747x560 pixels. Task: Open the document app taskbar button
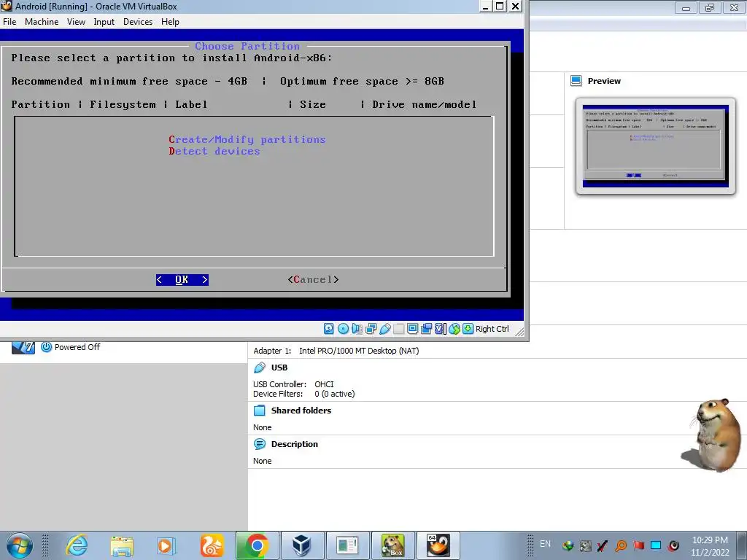(x=347, y=545)
